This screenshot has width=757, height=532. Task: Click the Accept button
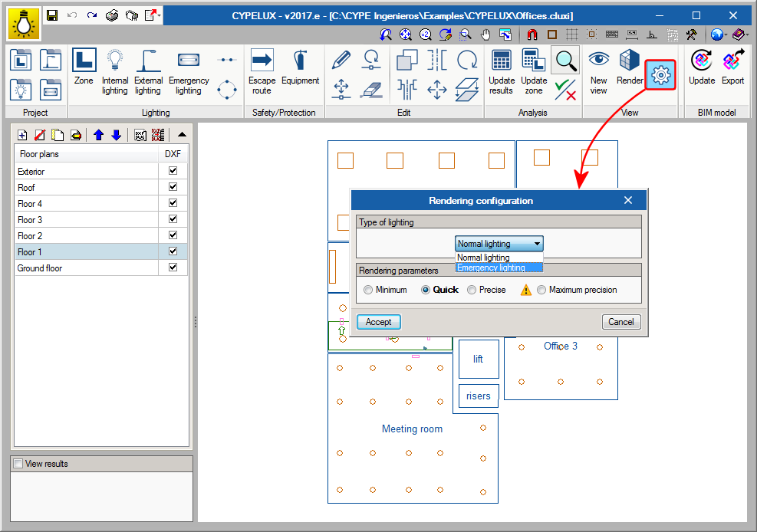378,322
